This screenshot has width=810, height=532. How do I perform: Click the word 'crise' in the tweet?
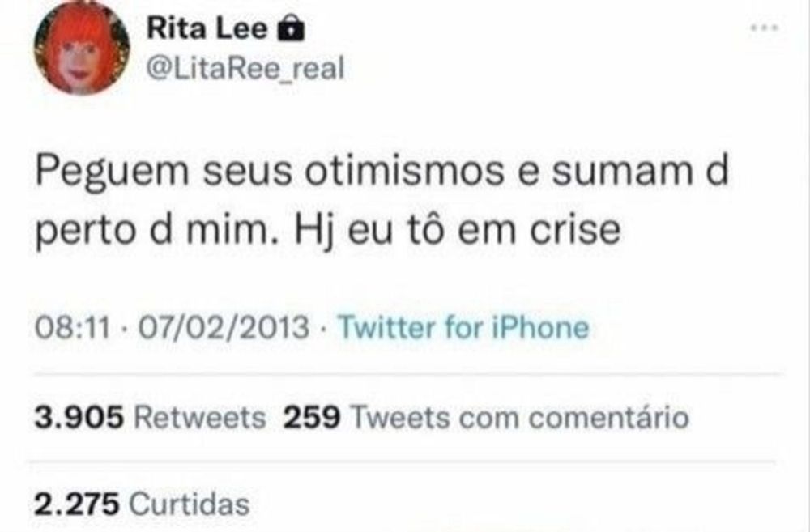575,229
